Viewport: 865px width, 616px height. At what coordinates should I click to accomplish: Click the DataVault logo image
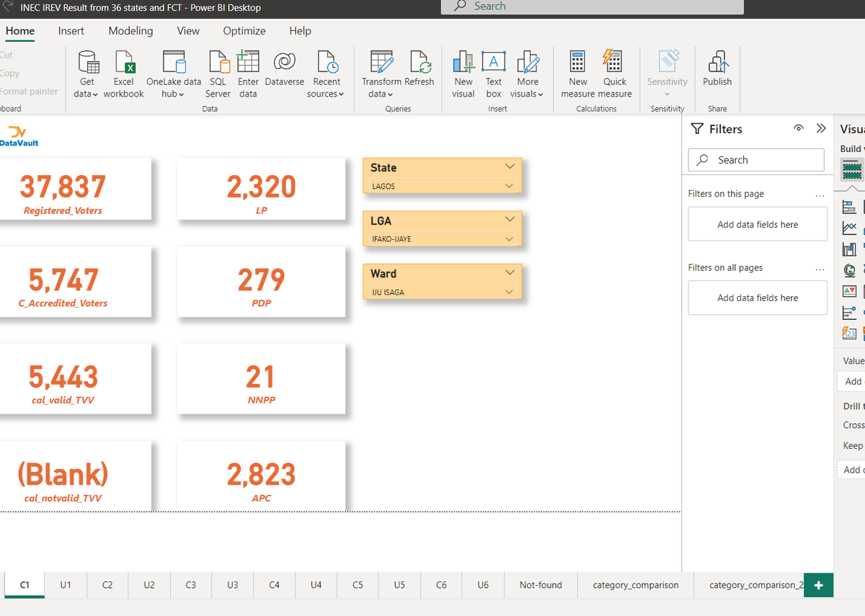point(19,135)
